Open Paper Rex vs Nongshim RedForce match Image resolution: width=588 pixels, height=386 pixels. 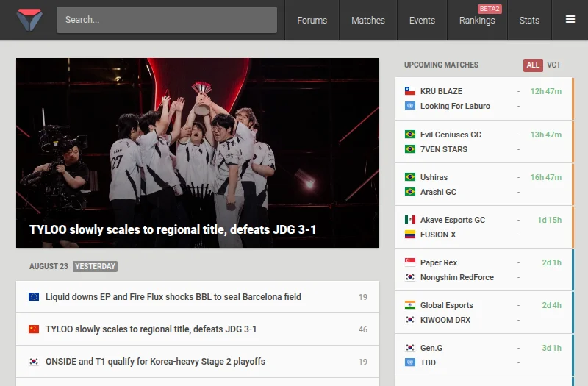484,270
